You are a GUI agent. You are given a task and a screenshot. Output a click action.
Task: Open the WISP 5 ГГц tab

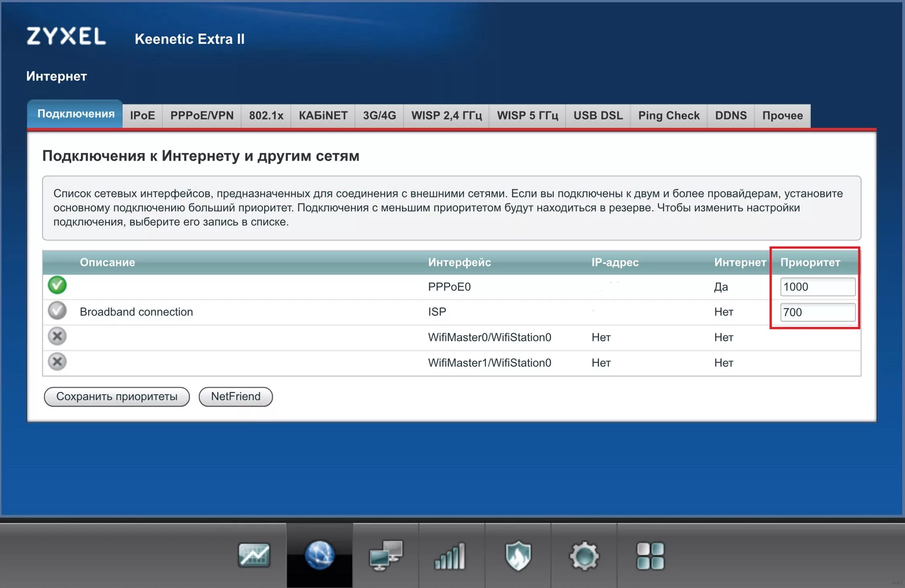[527, 116]
